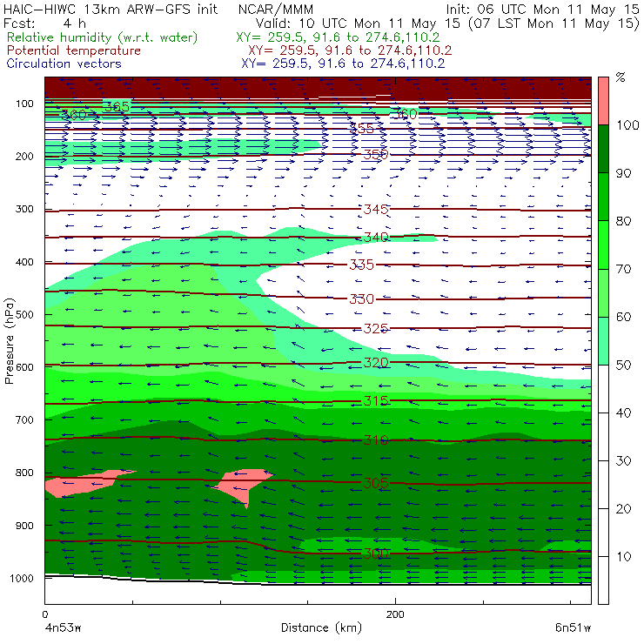Click the '(07 LST Mon 11 May 15)' text
The width and height of the screenshot is (644, 644).
(x=554, y=23)
